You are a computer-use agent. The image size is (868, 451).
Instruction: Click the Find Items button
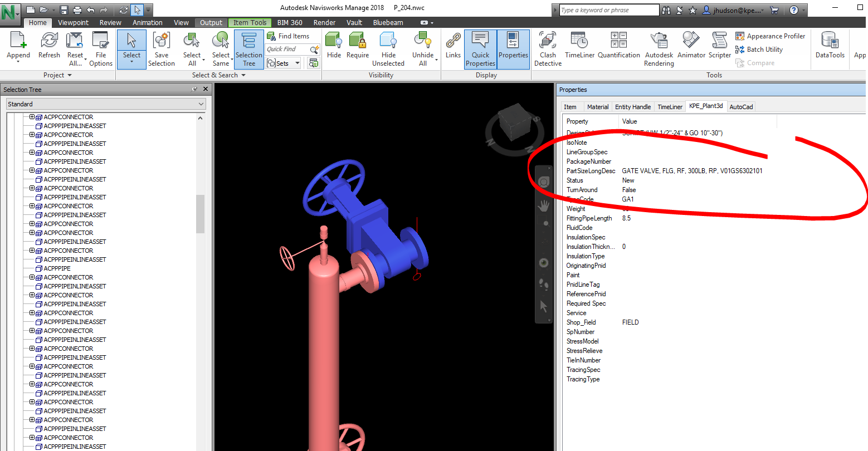[289, 36]
